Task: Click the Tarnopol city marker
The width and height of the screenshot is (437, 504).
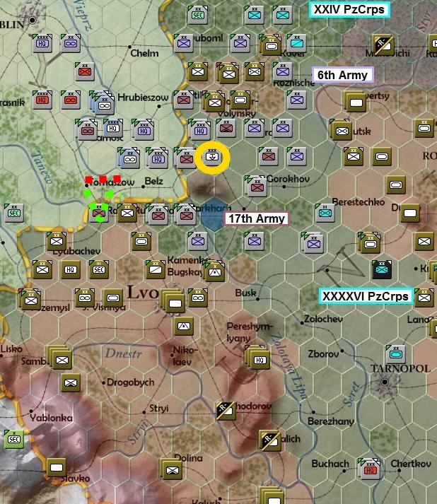Action: point(384,382)
